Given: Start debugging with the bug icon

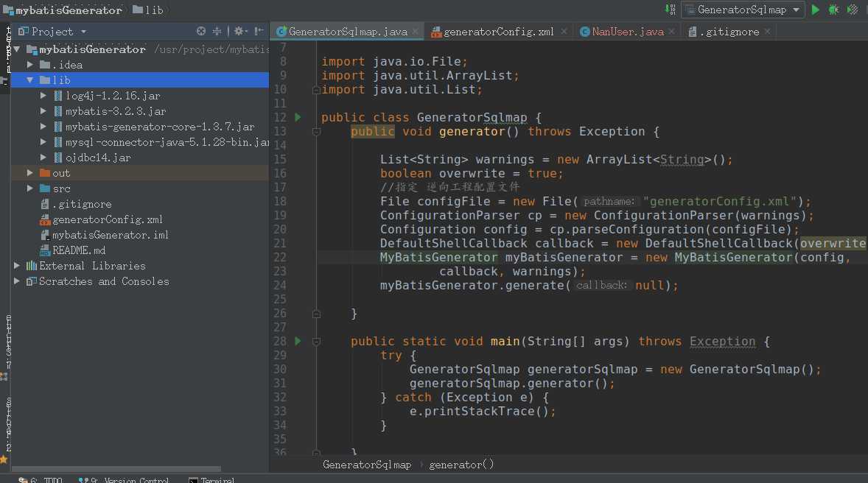Looking at the screenshot, I should click(833, 10).
